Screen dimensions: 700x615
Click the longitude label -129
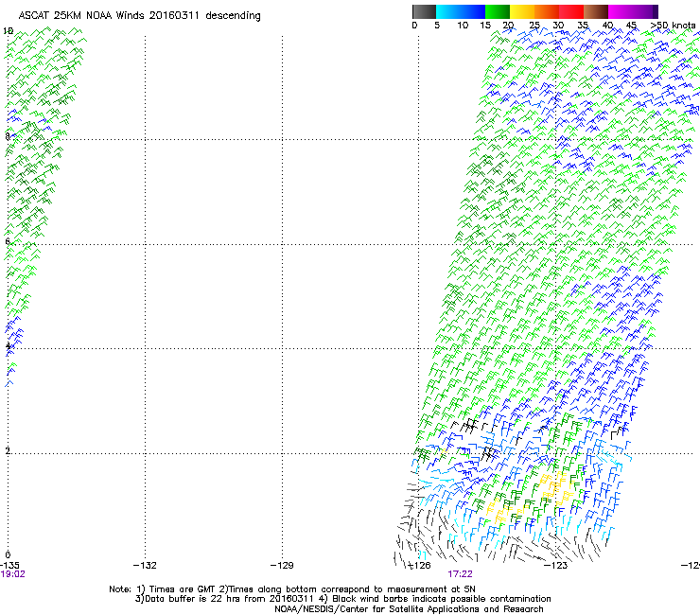coord(282,566)
